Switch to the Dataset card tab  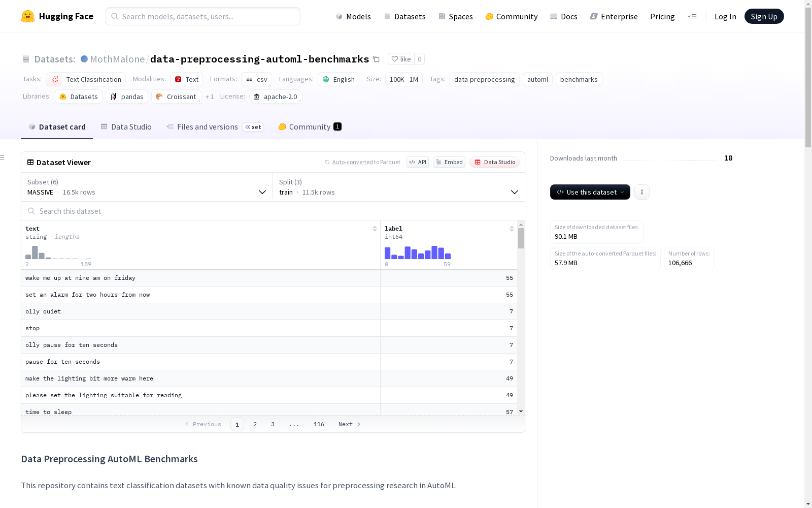coord(57,127)
